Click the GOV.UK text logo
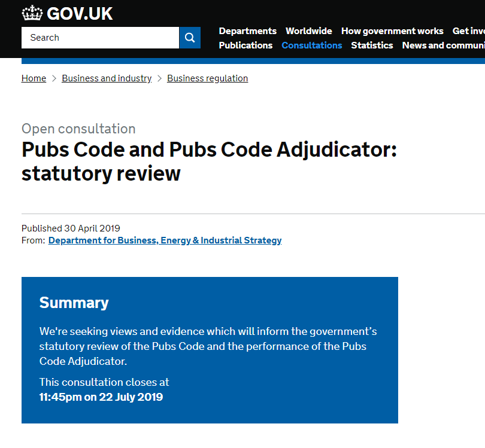 tap(80, 14)
